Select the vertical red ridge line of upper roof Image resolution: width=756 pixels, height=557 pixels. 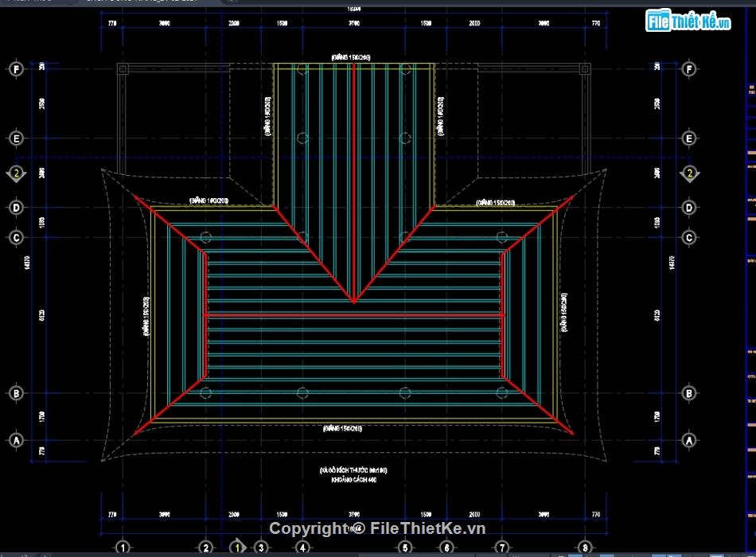(354, 183)
